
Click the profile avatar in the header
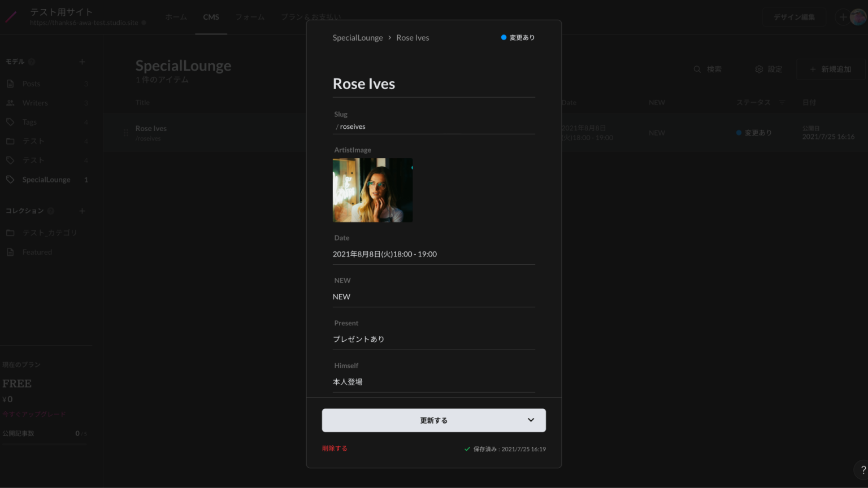coord(858,16)
